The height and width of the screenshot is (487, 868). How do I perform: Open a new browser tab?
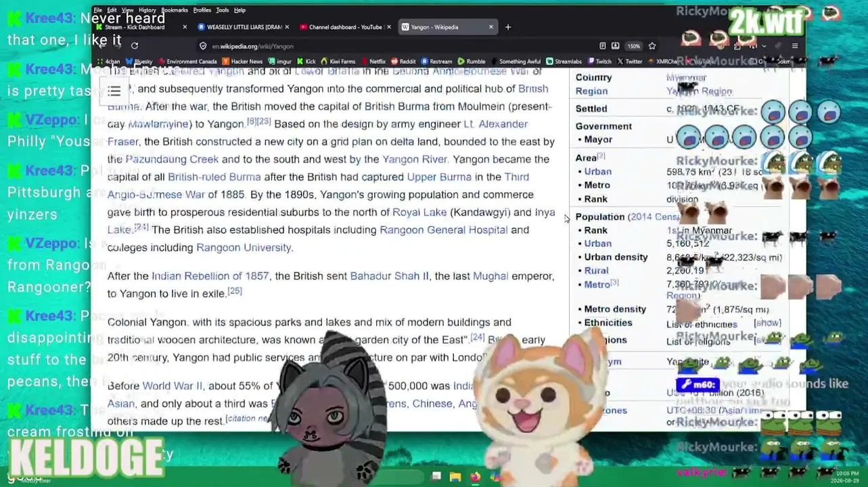(x=508, y=27)
